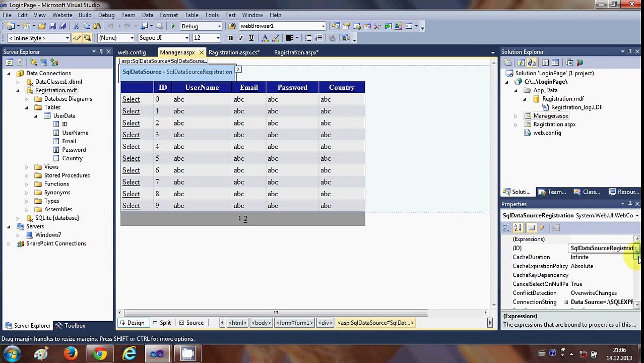Refresh the Server Explorer tree
Image resolution: width=644 pixels, height=363 pixels.
tap(9, 63)
